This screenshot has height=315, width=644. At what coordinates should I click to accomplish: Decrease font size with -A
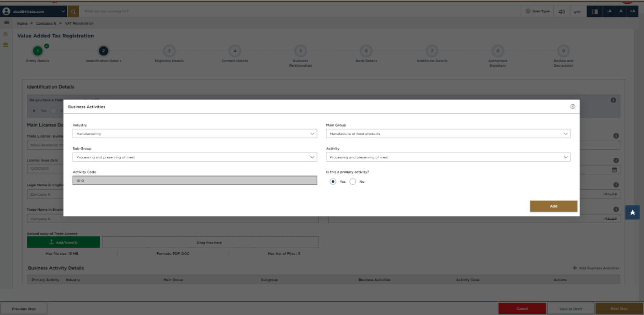[609, 11]
